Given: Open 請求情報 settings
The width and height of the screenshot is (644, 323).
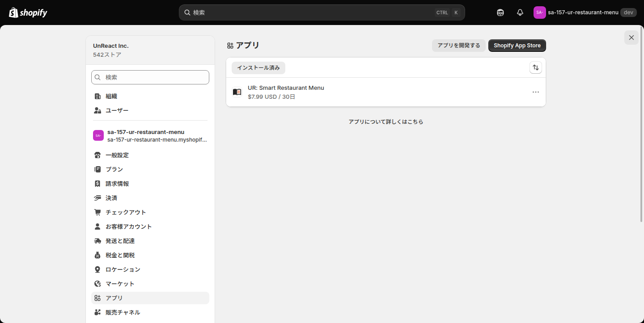Looking at the screenshot, I should tap(150, 184).
